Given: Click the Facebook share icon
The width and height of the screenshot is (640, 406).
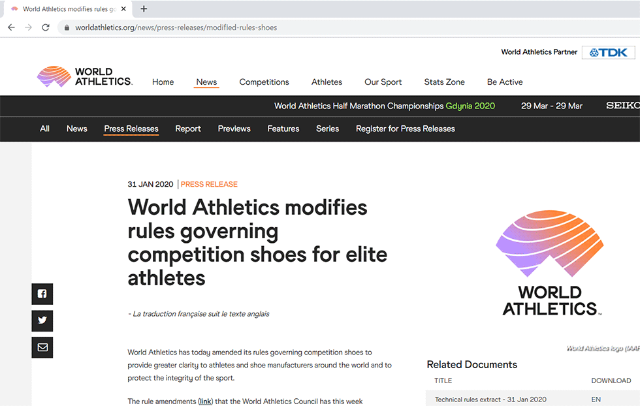Looking at the screenshot, I should [x=42, y=294].
